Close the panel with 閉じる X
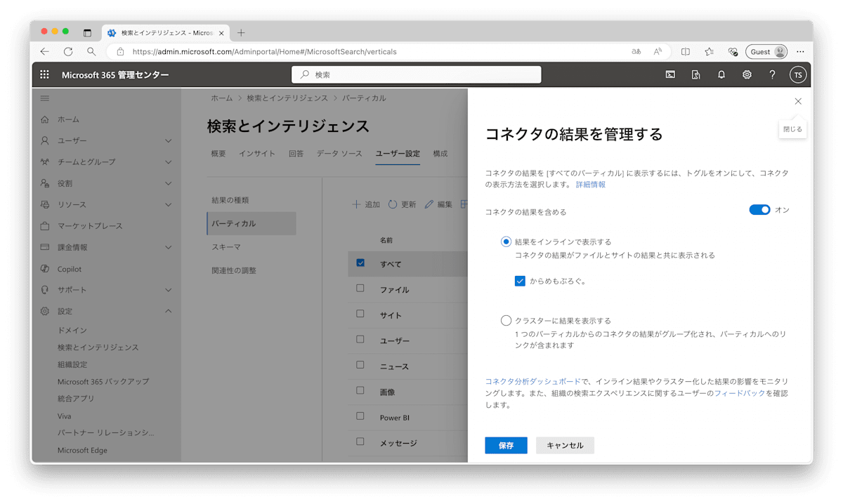This screenshot has width=843, height=504. (798, 101)
